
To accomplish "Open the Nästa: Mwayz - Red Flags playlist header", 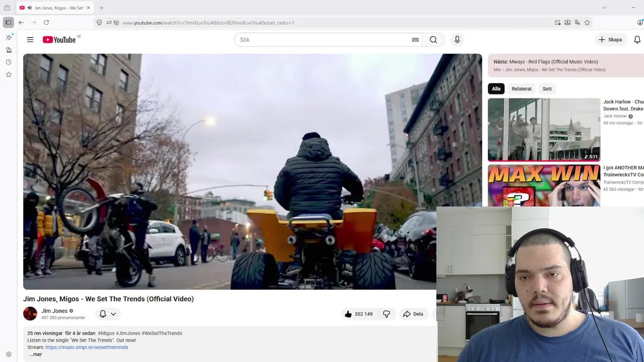I will click(x=566, y=65).
